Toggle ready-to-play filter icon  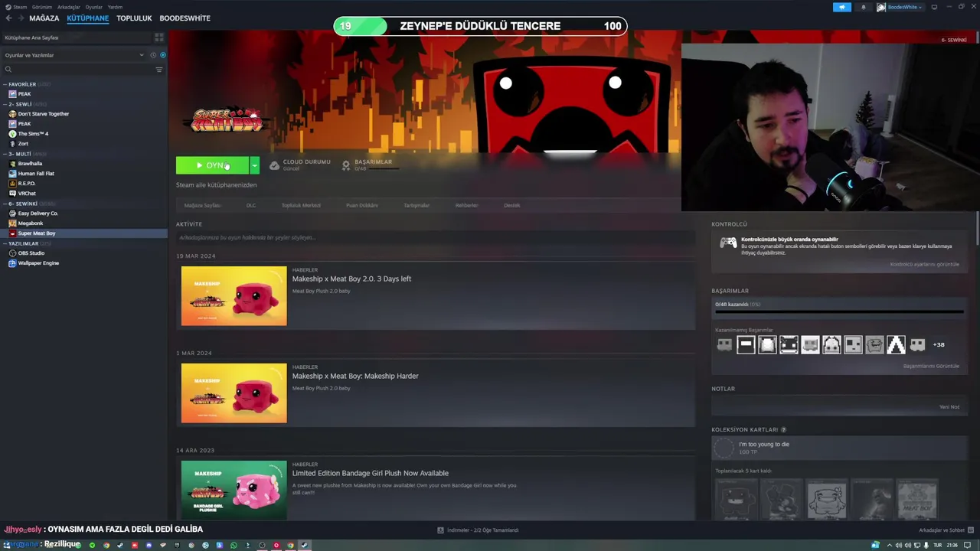point(162,55)
